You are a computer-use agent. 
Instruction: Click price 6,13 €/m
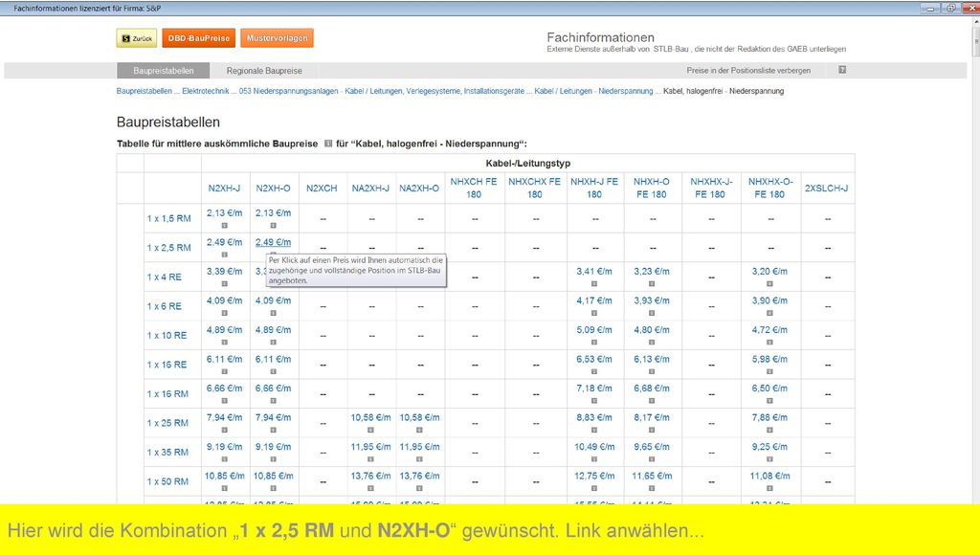(x=651, y=360)
